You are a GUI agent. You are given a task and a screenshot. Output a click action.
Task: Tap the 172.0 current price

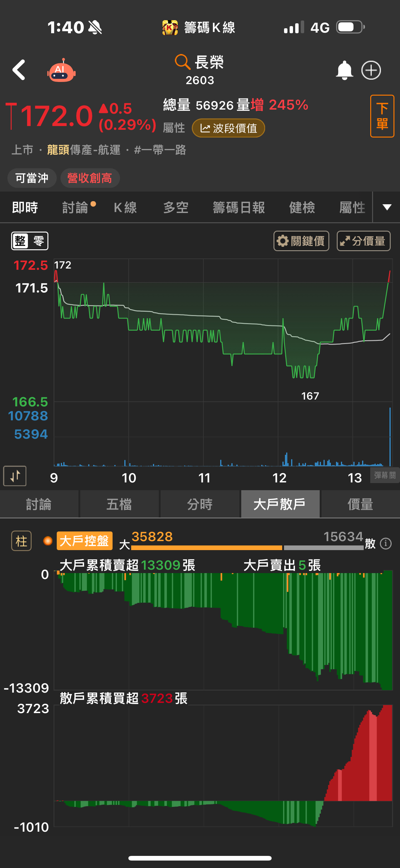(x=56, y=116)
